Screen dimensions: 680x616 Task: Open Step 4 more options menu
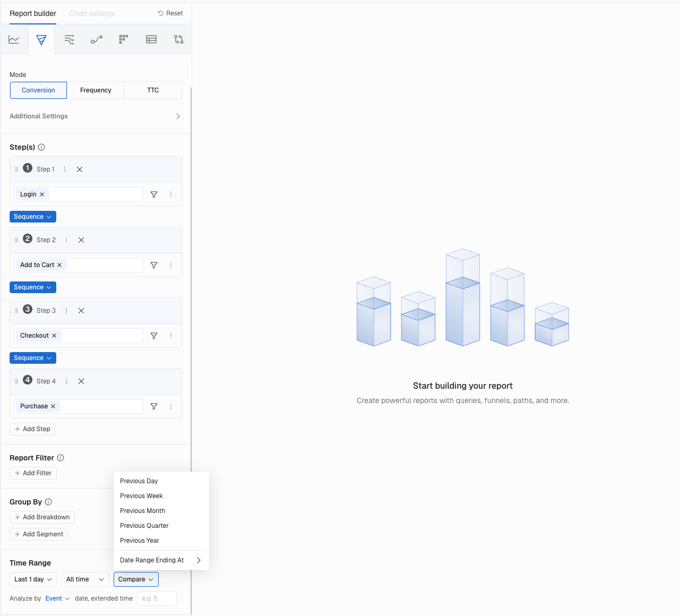click(x=66, y=381)
